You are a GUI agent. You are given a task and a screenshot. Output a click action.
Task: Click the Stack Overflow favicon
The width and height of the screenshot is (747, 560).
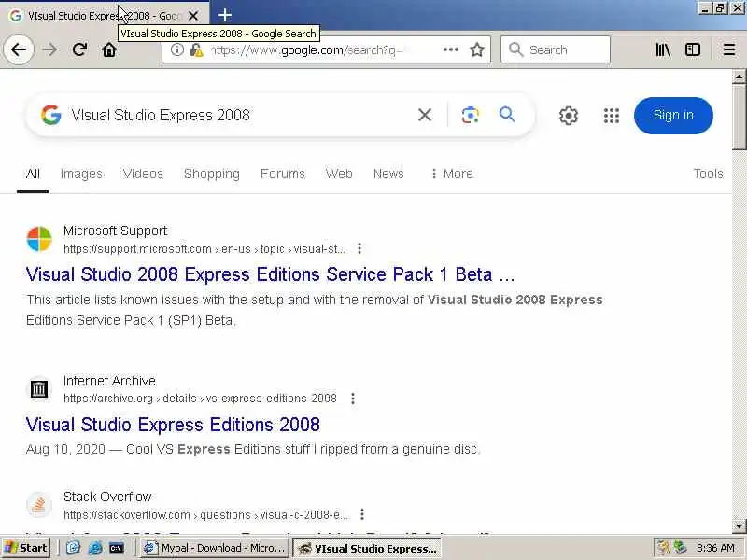(39, 505)
